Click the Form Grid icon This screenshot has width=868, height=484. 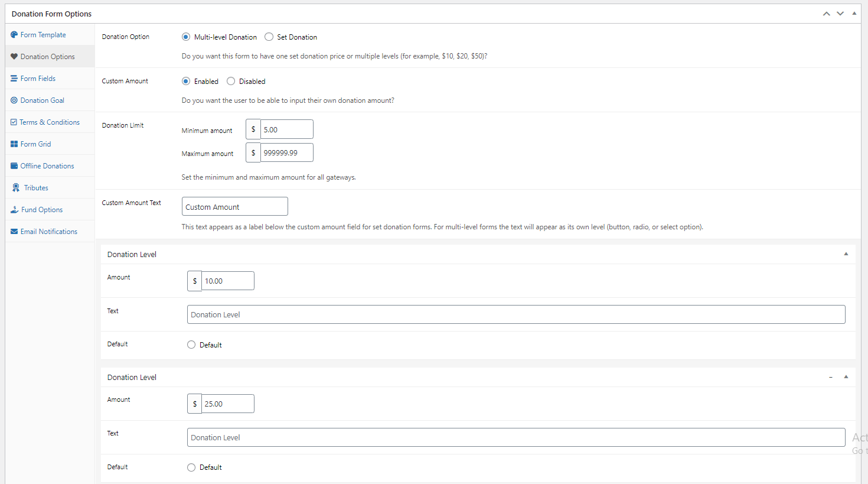point(14,144)
